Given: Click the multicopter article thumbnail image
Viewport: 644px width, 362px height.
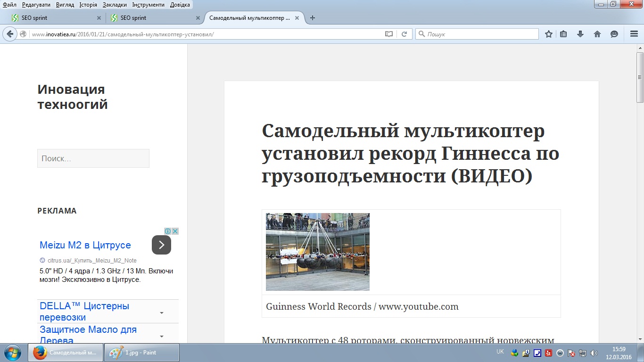Looking at the screenshot, I should 318,252.
